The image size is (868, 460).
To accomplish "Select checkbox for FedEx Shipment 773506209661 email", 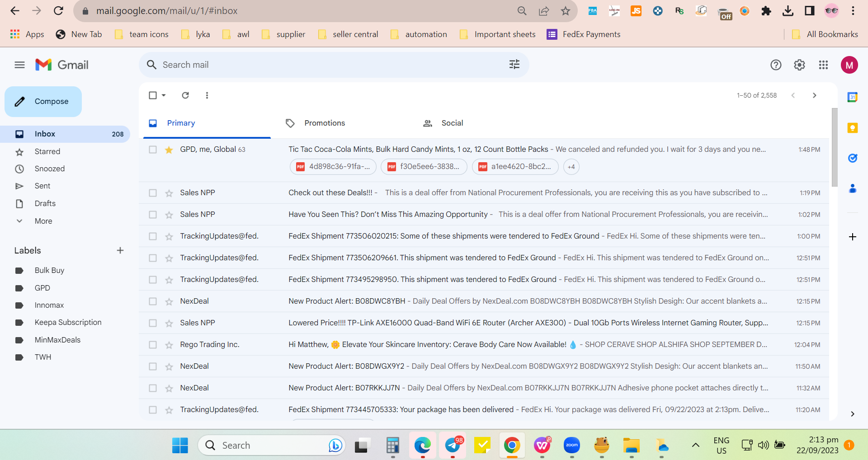I will point(153,258).
